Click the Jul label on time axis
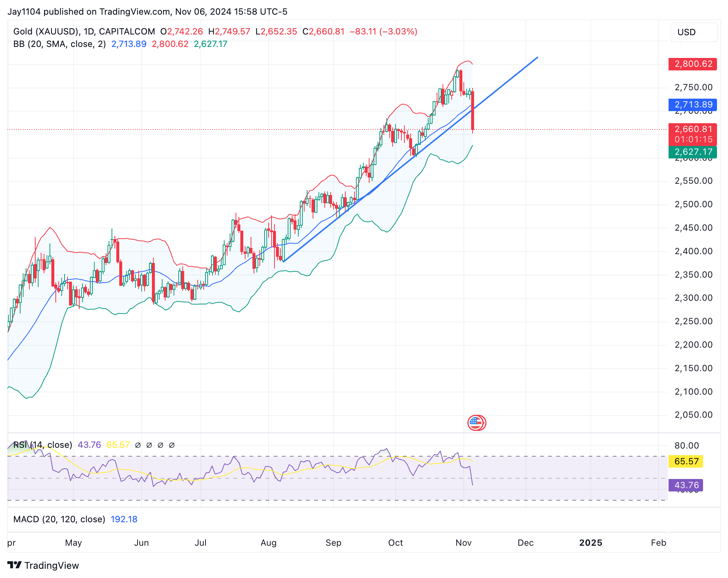This screenshot has width=728, height=578. 201,543
